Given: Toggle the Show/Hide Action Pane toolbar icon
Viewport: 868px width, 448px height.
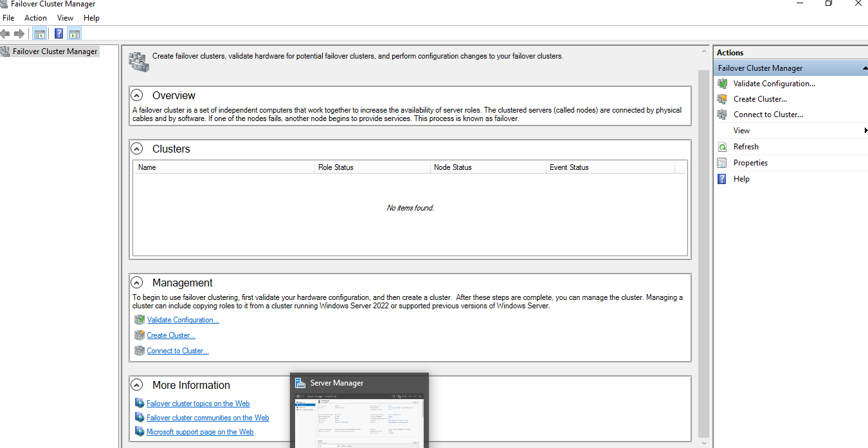Looking at the screenshot, I should [x=75, y=34].
